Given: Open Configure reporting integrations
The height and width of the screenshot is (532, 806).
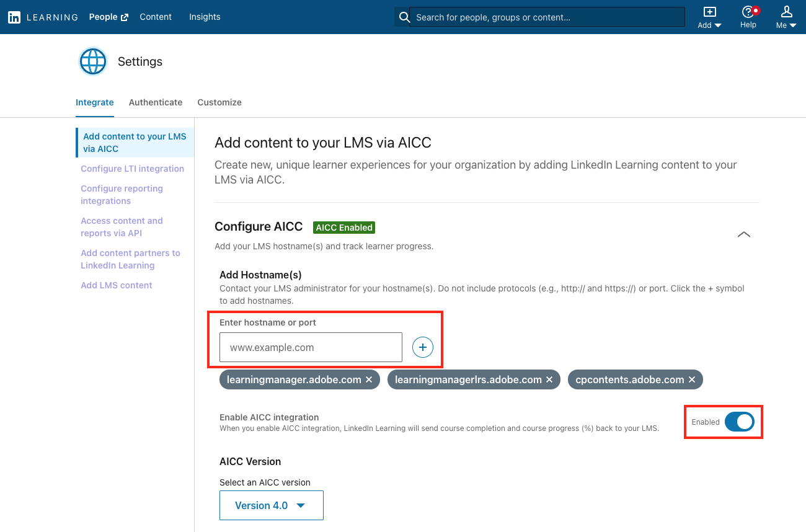Looking at the screenshot, I should point(122,195).
